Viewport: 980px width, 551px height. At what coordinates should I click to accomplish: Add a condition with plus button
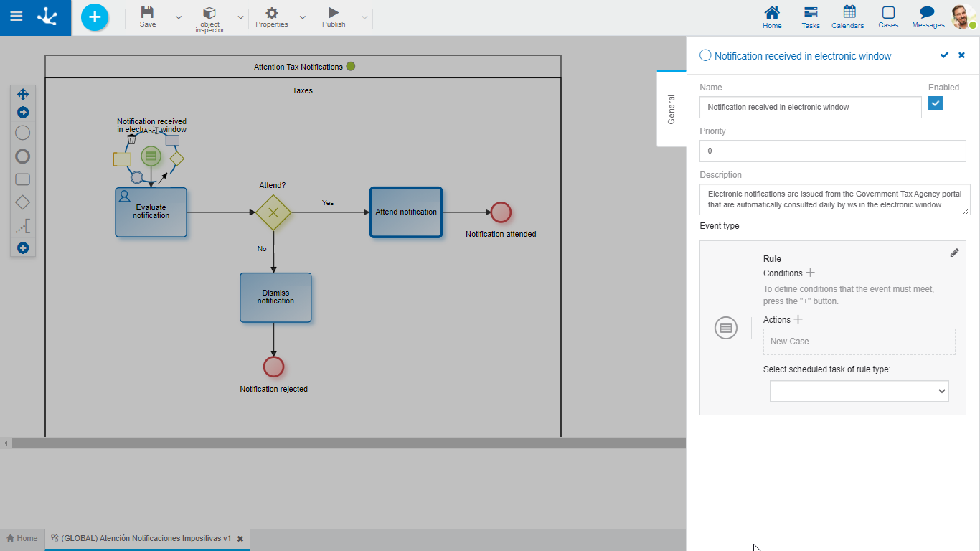click(811, 273)
